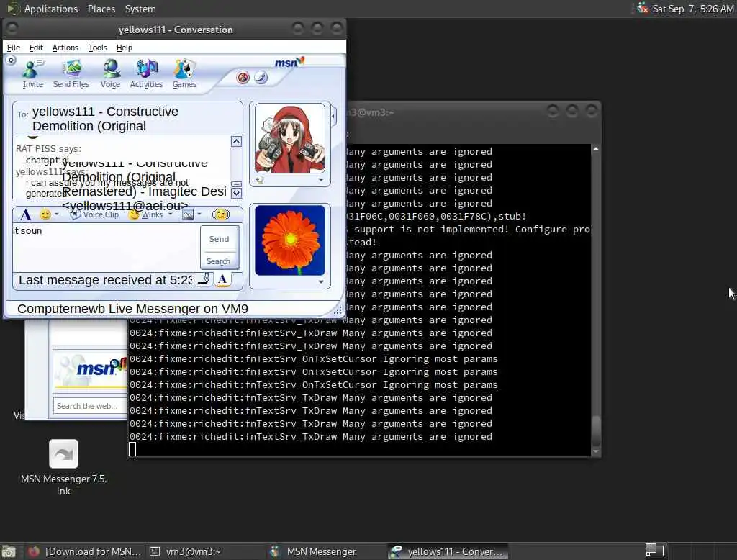Click the terminal window title bar
This screenshot has height=560, width=737.
(x=472, y=112)
